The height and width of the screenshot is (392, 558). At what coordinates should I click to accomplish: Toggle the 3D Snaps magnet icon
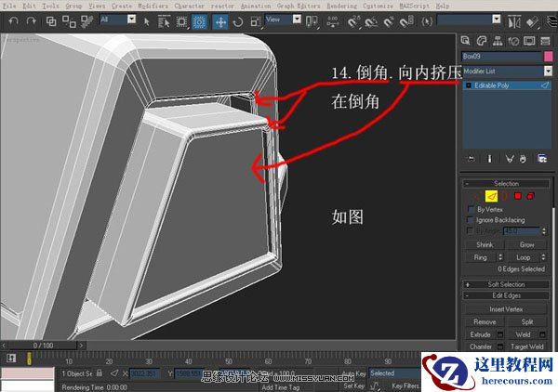[353, 22]
